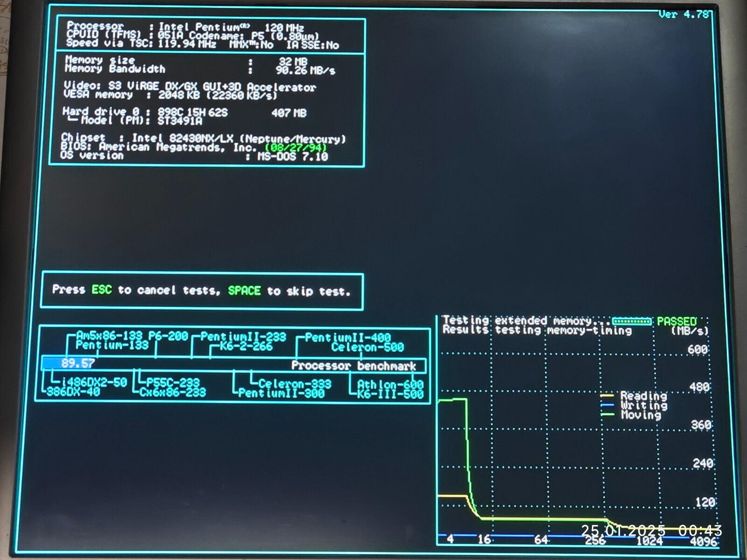The width and height of the screenshot is (747, 560).
Task: Click the 'Athlon-600' benchmark marker
Action: pos(390,385)
